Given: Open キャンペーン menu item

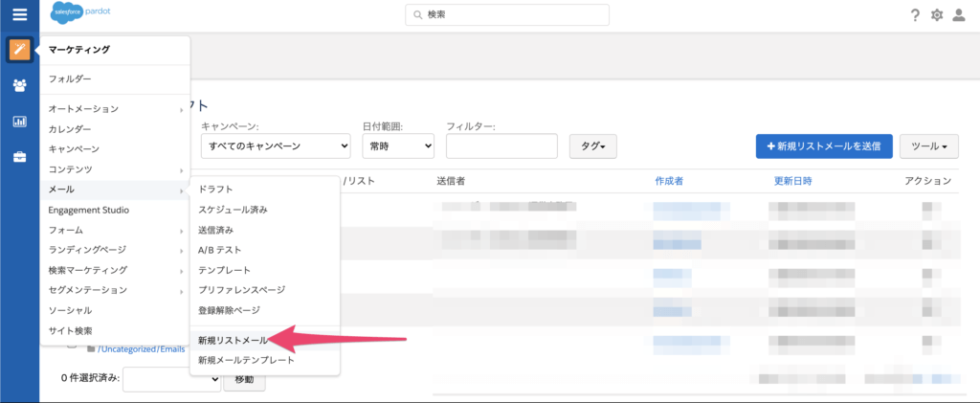Looking at the screenshot, I should (115, 148).
